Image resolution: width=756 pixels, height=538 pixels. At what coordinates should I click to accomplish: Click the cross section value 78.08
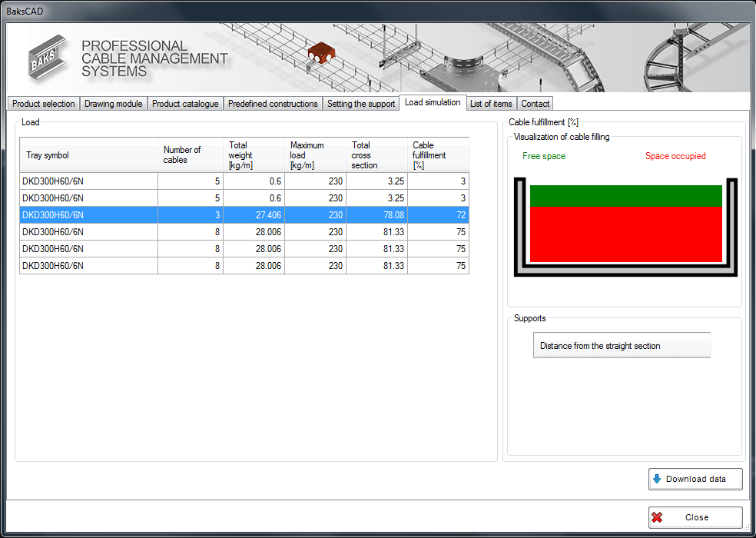point(377,215)
